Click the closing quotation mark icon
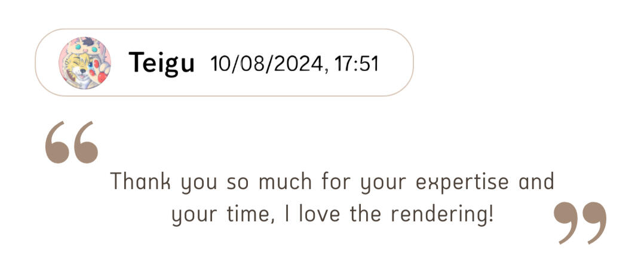 pyautogui.click(x=579, y=222)
